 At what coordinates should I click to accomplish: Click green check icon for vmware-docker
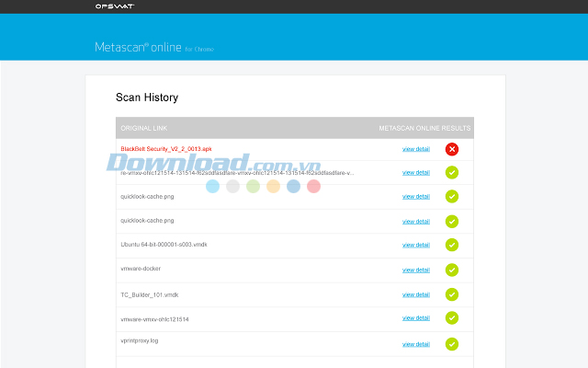pyautogui.click(x=452, y=270)
